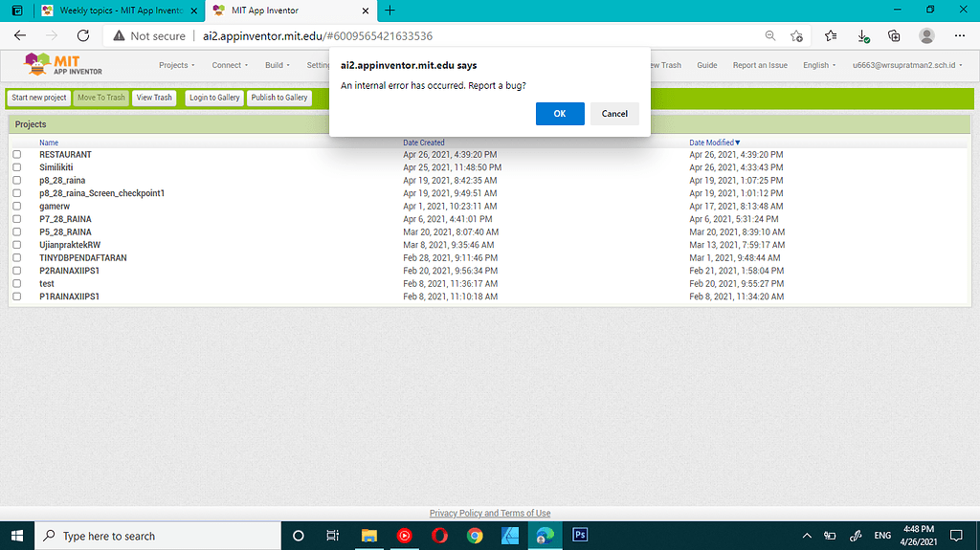This screenshot has height=550, width=980.
Task: Tick the checkbox next to gamerw project
Action: 16,206
